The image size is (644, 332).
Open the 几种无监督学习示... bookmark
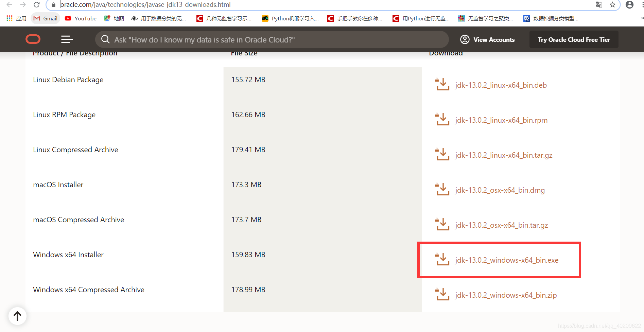(224, 18)
